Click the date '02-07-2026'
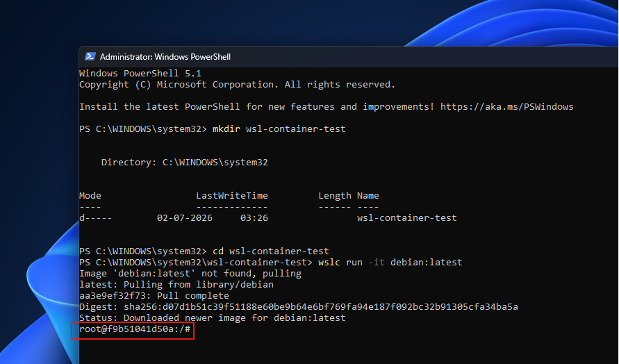 coord(184,218)
